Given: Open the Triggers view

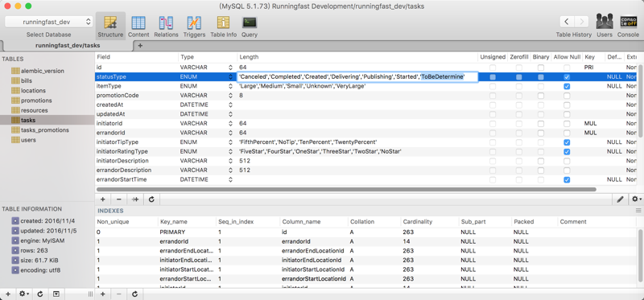Looking at the screenshot, I should 194,27.
